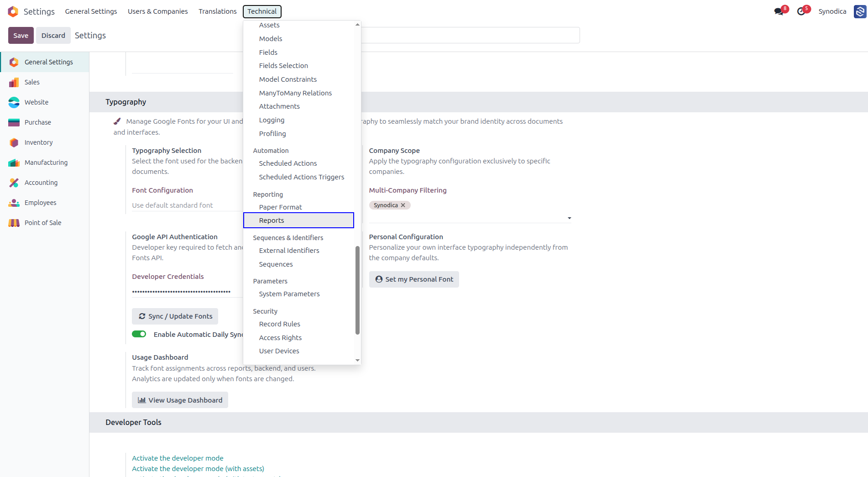Open Model Constraints menu entry
The width and height of the screenshot is (868, 477).
298,79
